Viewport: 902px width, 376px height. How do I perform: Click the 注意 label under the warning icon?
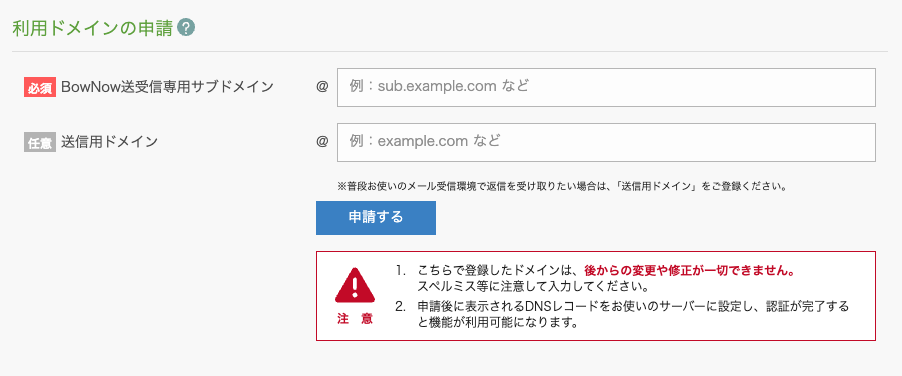pyautogui.click(x=355, y=319)
